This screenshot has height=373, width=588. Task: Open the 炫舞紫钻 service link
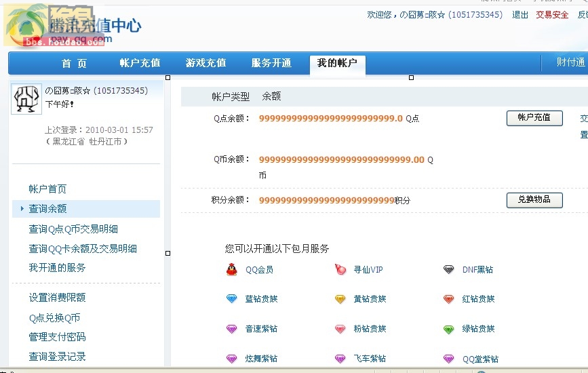(261, 359)
